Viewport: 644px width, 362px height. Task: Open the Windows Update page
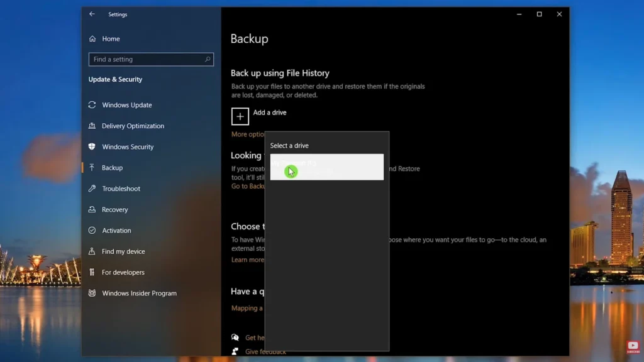tap(127, 105)
